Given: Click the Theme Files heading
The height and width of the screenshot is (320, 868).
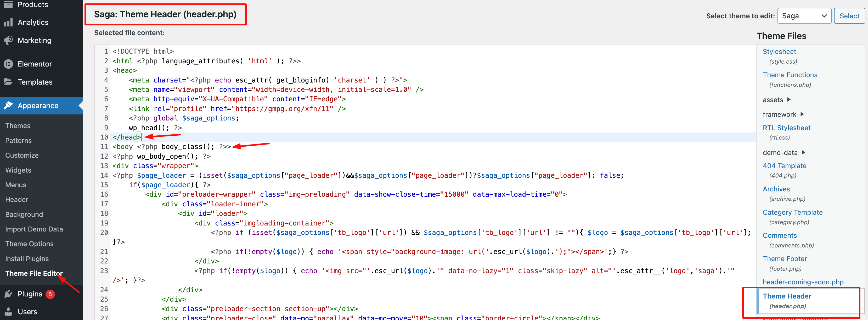Looking at the screenshot, I should point(781,36).
